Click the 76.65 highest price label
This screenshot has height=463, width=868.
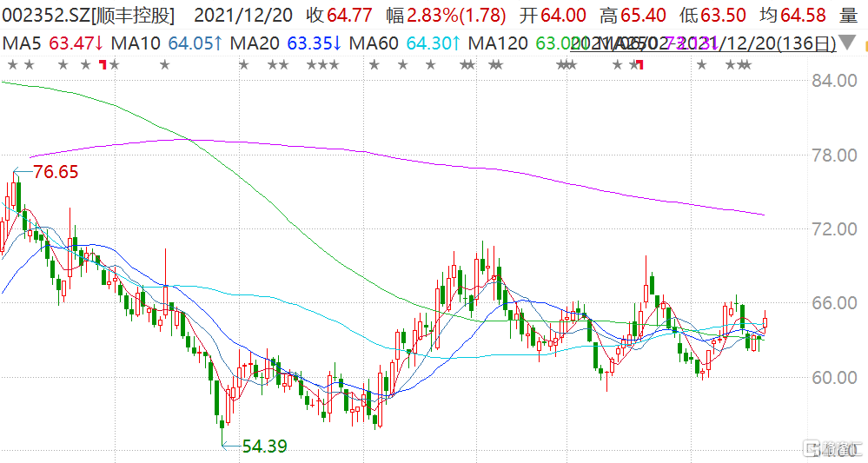click(x=56, y=173)
